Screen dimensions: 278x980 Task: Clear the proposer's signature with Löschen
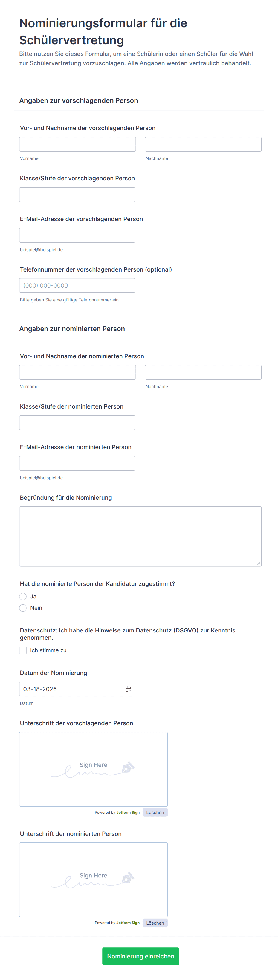tap(155, 812)
